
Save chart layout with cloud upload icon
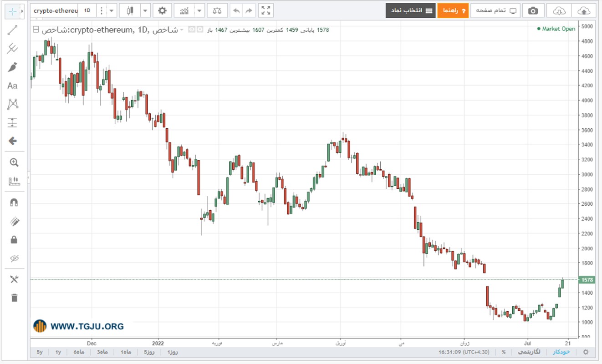[584, 11]
